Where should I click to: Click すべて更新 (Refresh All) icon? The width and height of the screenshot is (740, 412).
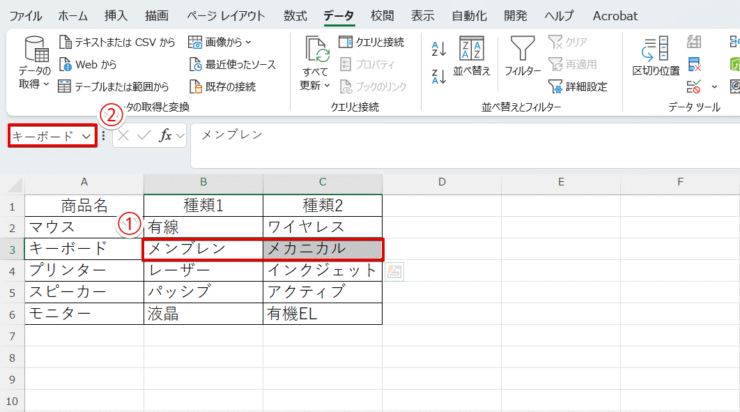(317, 50)
